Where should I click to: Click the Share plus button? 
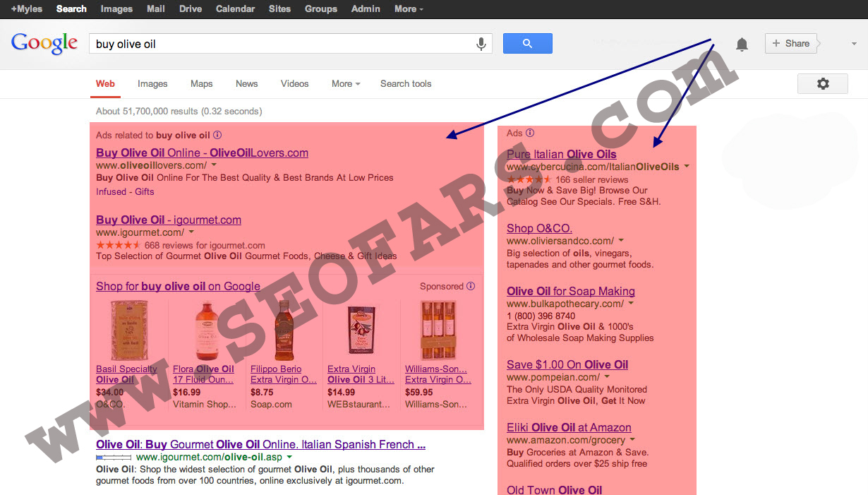[x=791, y=43]
